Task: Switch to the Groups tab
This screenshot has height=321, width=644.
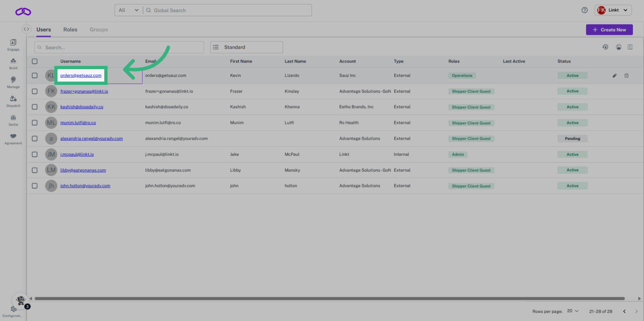Action: 99,30
